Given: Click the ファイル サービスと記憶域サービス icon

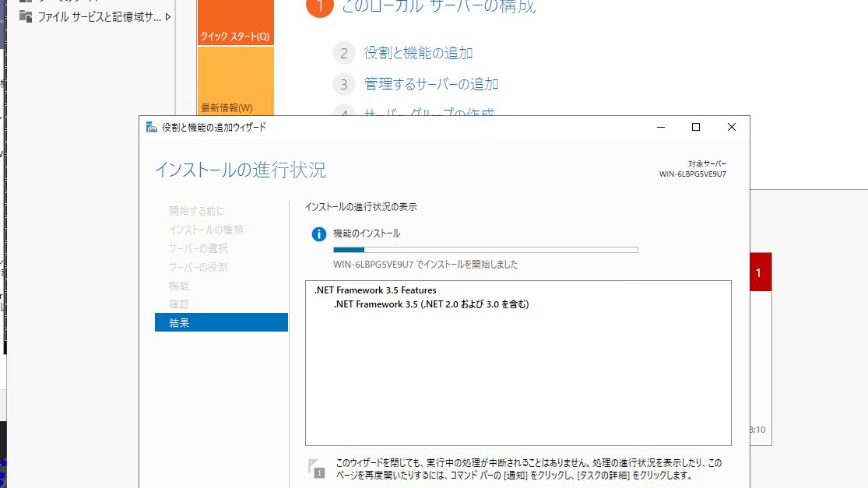Looking at the screenshot, I should [26, 16].
